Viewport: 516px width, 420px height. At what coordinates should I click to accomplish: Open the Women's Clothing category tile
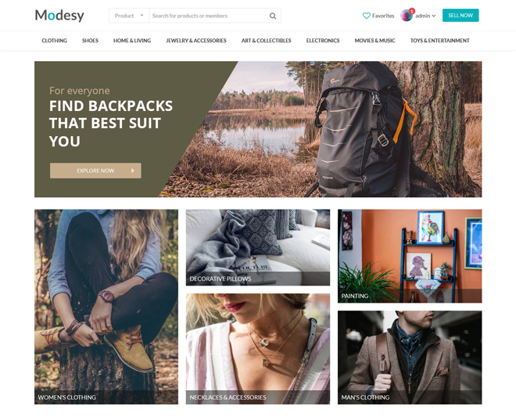106,307
